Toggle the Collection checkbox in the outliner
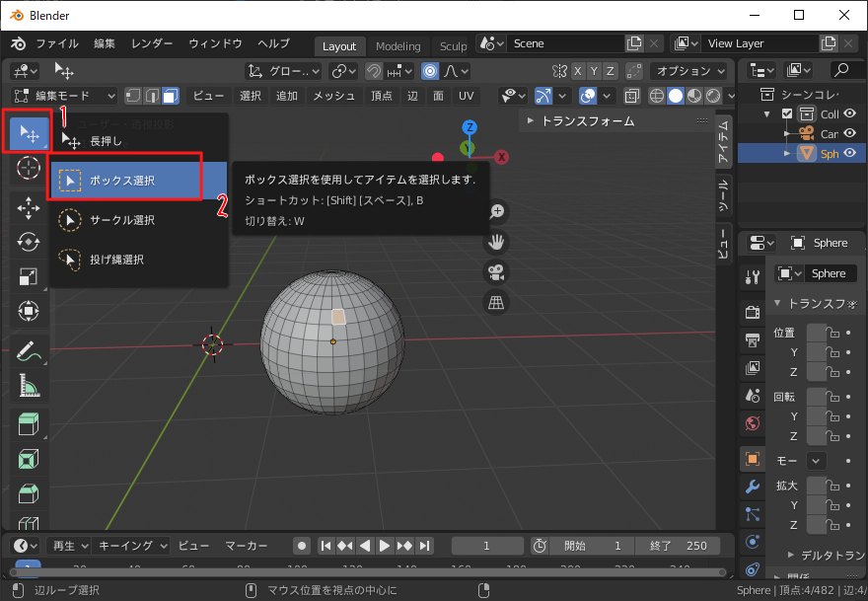The width and height of the screenshot is (868, 601). click(x=787, y=113)
